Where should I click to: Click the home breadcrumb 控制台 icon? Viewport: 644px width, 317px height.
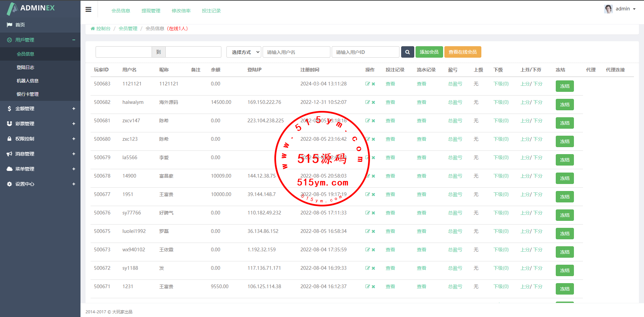tap(93, 29)
